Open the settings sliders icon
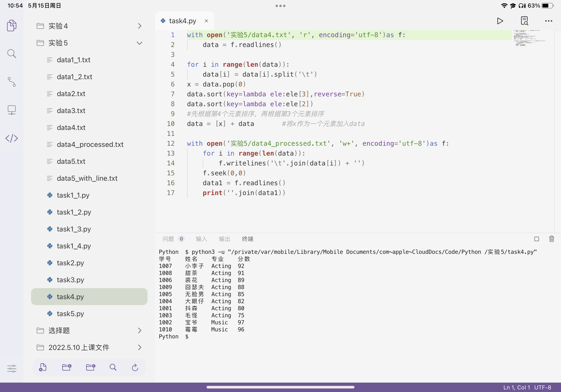This screenshot has height=392, width=561. click(x=12, y=368)
